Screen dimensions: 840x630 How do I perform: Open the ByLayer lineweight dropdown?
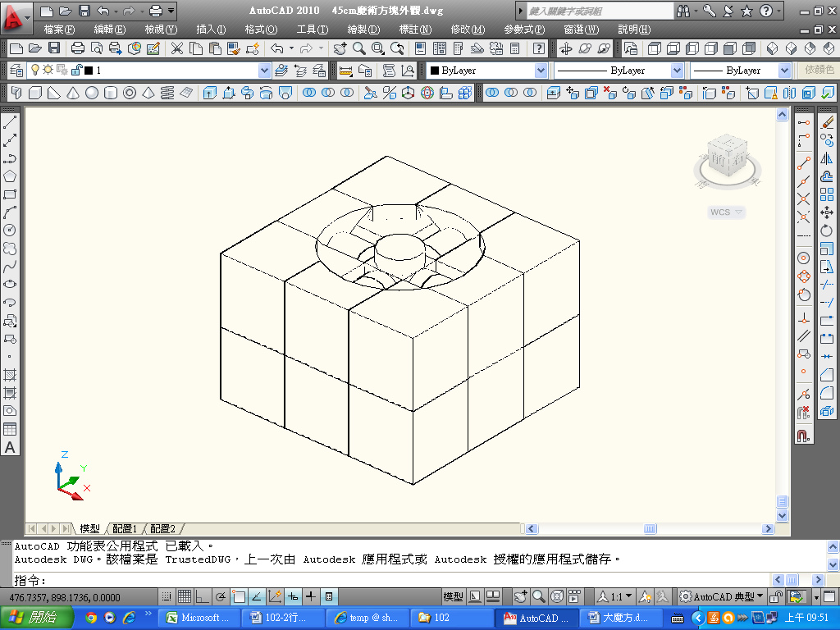(x=784, y=71)
